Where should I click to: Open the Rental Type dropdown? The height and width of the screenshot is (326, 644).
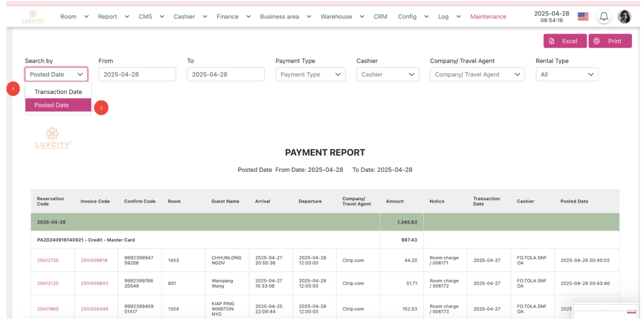tap(567, 74)
